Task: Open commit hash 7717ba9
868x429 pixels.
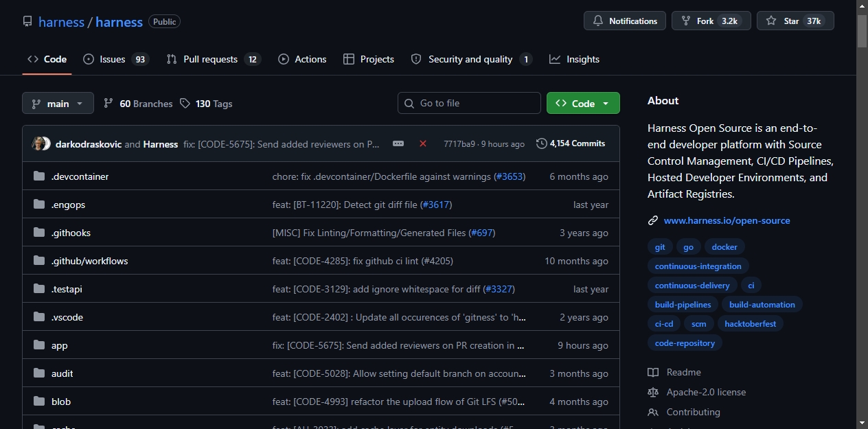Action: click(459, 144)
